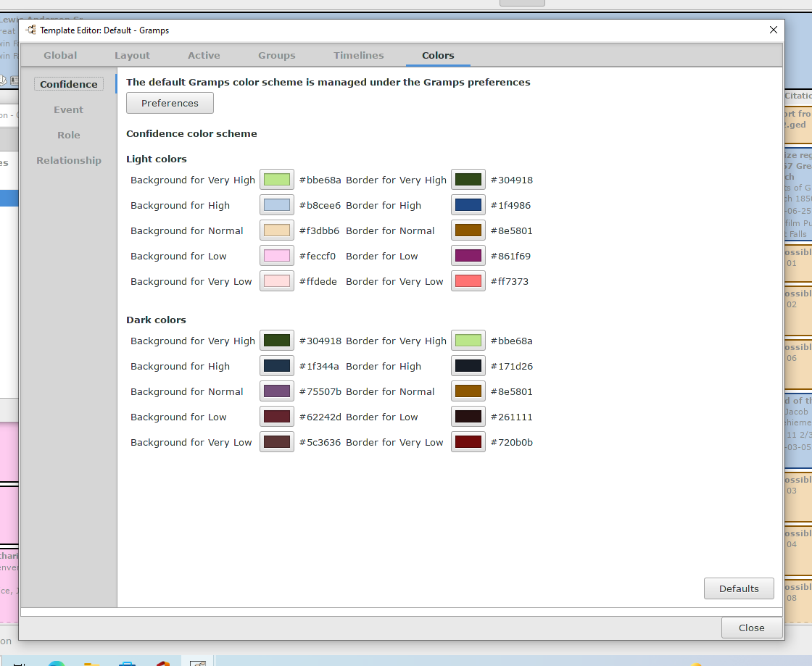Reset colors with the Defaults button
This screenshot has width=812, height=666.
point(739,588)
